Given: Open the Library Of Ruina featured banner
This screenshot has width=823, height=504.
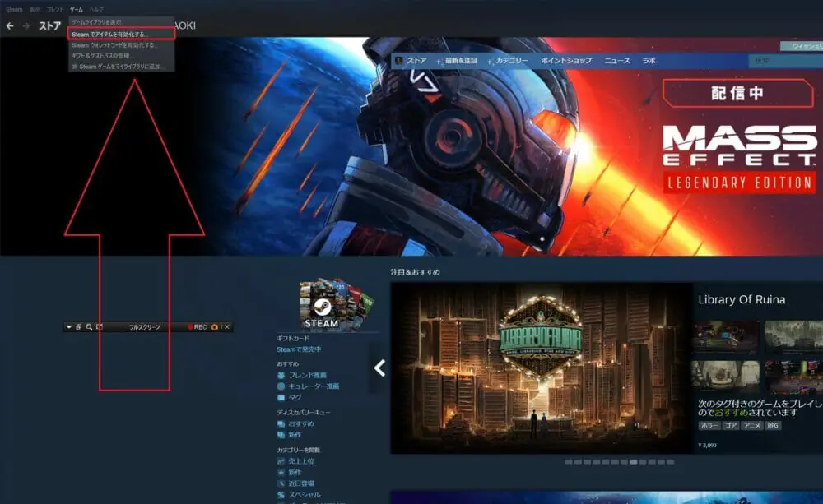Looking at the screenshot, I should point(541,368).
